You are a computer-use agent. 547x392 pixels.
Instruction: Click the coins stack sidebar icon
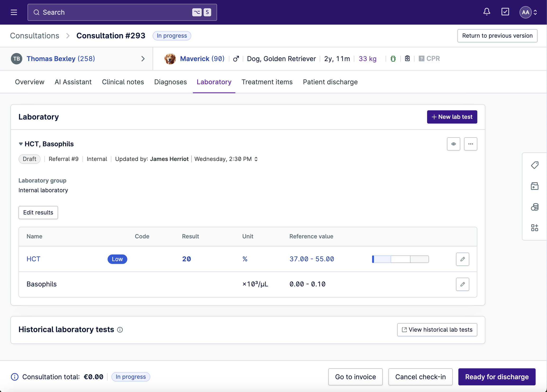click(x=534, y=207)
